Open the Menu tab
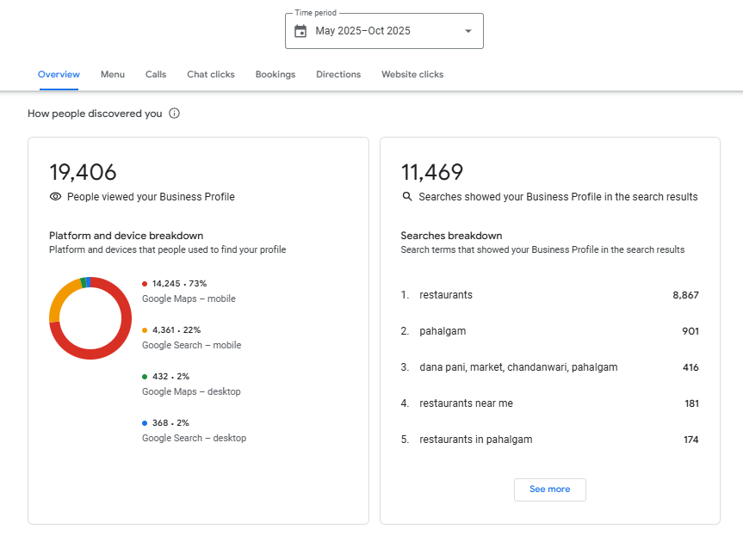The image size is (743, 560). 113,75
